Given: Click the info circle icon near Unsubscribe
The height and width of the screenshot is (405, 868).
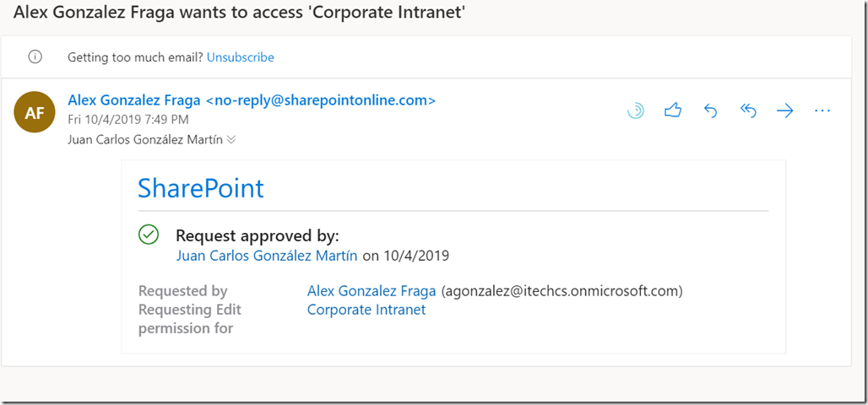Looking at the screenshot, I should pos(35,57).
